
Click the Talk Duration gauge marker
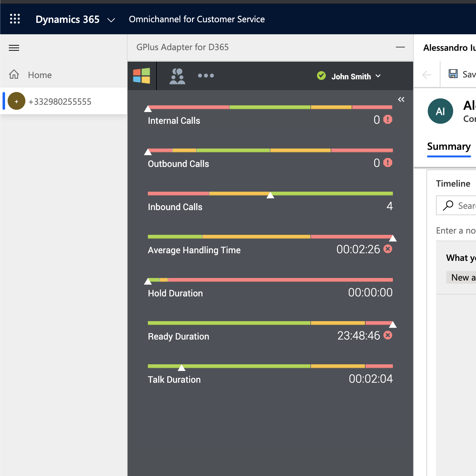coord(182,368)
